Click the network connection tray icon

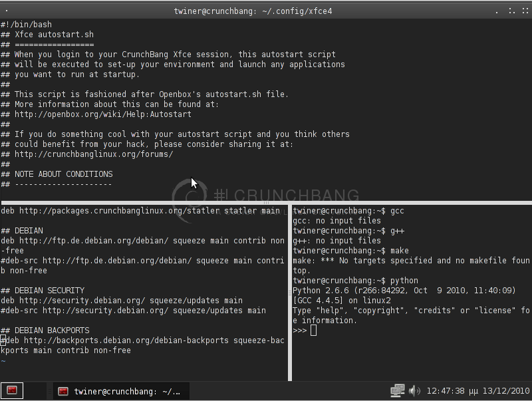(397, 391)
